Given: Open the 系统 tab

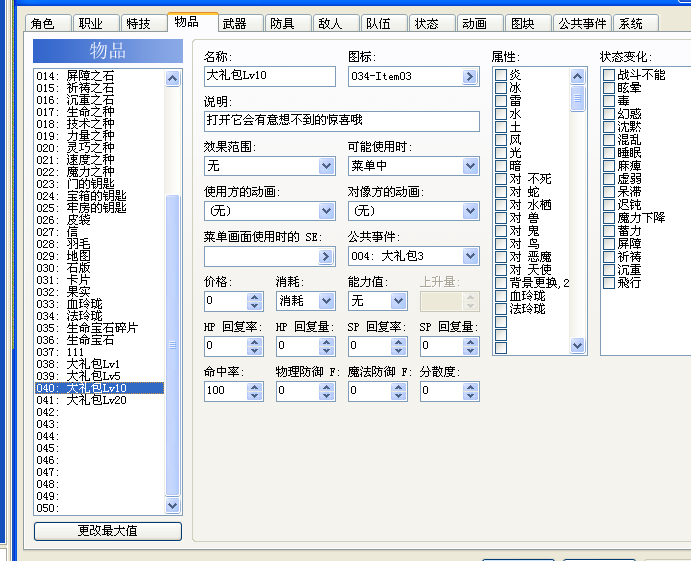Looking at the screenshot, I should pos(636,23).
